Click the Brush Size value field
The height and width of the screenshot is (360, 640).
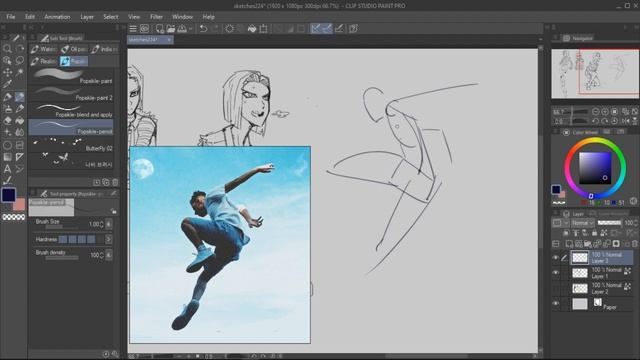[94, 224]
